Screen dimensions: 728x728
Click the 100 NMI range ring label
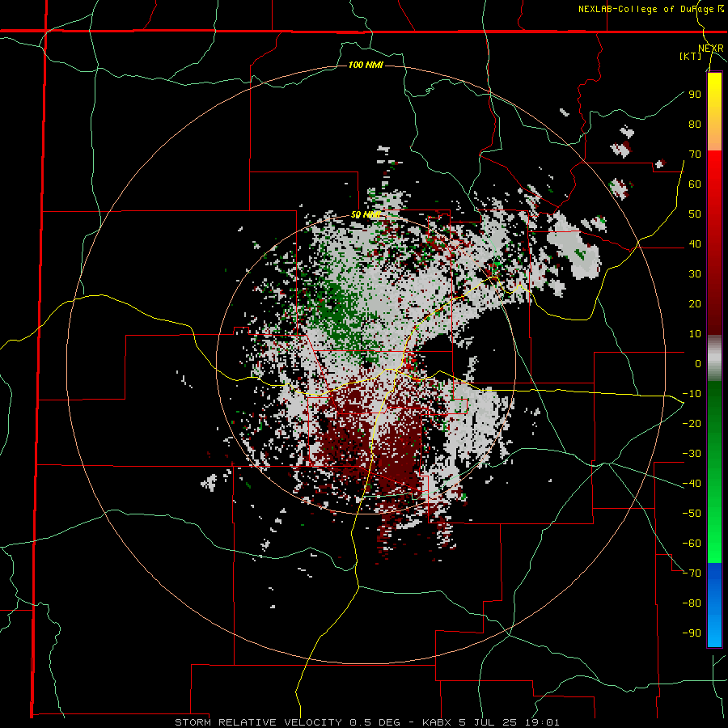pyautogui.click(x=366, y=65)
